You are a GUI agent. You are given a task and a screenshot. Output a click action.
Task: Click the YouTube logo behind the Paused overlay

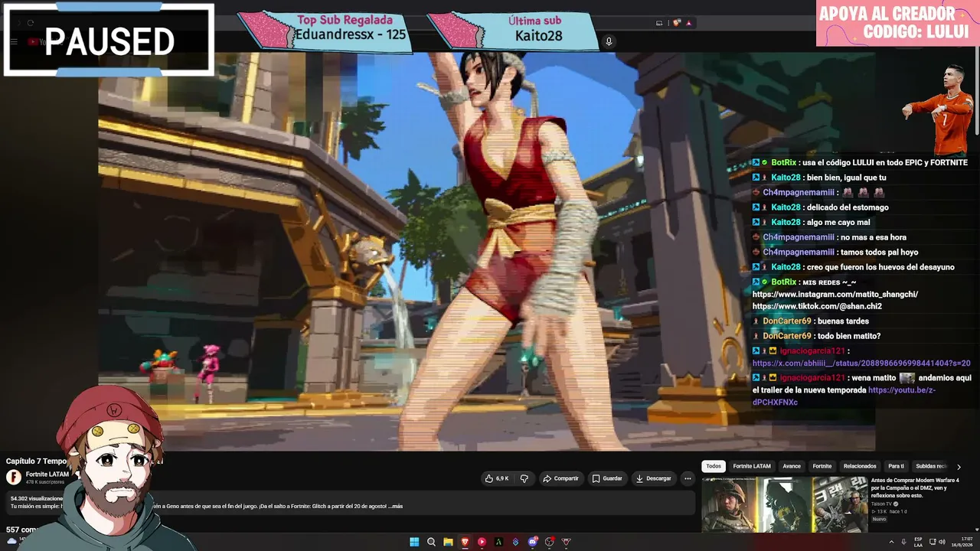click(44, 41)
